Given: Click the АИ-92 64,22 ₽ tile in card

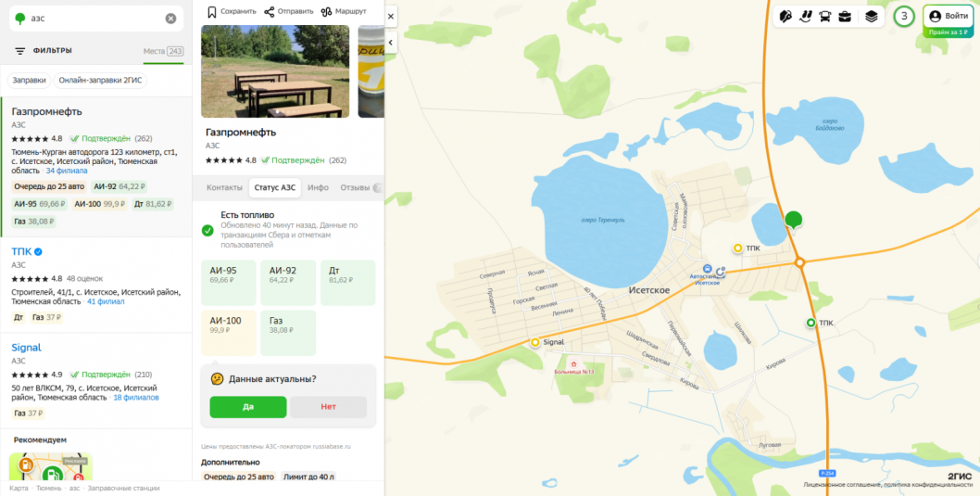Looking at the screenshot, I should tap(288, 283).
